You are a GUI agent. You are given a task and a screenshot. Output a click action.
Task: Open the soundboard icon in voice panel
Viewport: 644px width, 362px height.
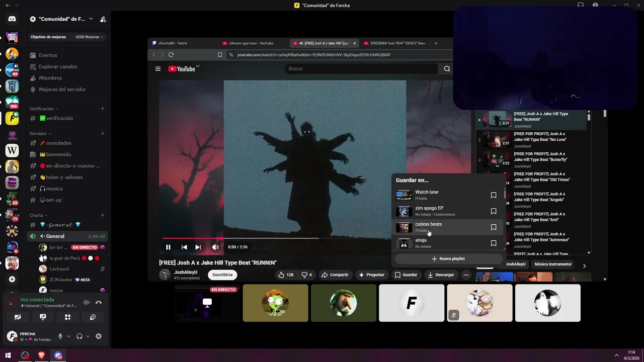click(93, 317)
